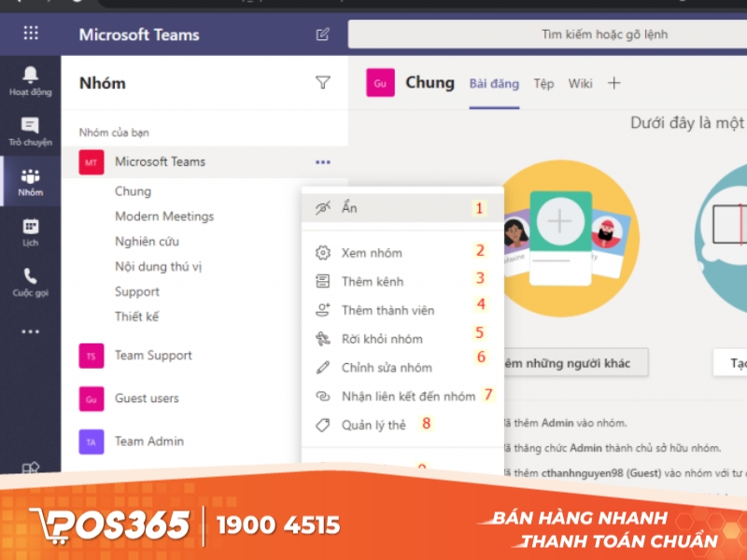Open the Wiki tab
The width and height of the screenshot is (747, 560).
tap(580, 83)
